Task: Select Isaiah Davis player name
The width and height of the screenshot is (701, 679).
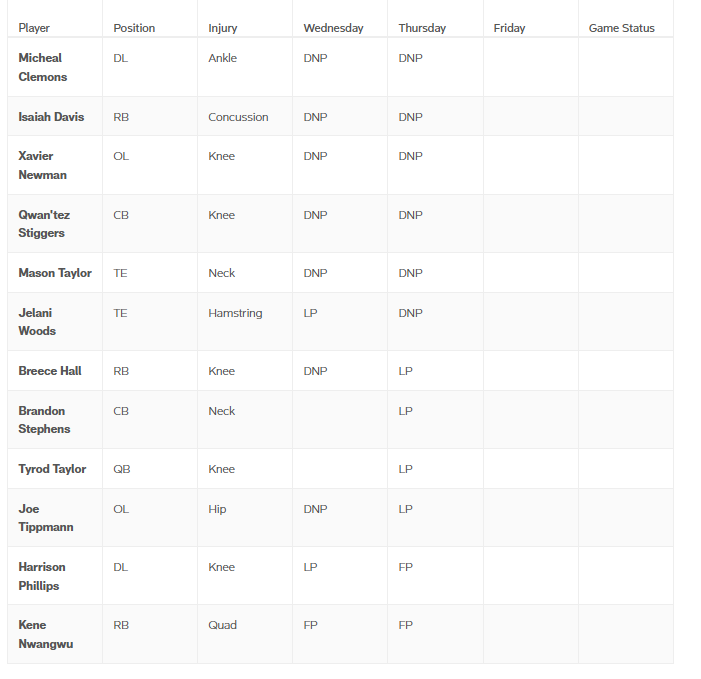Action: click(51, 117)
